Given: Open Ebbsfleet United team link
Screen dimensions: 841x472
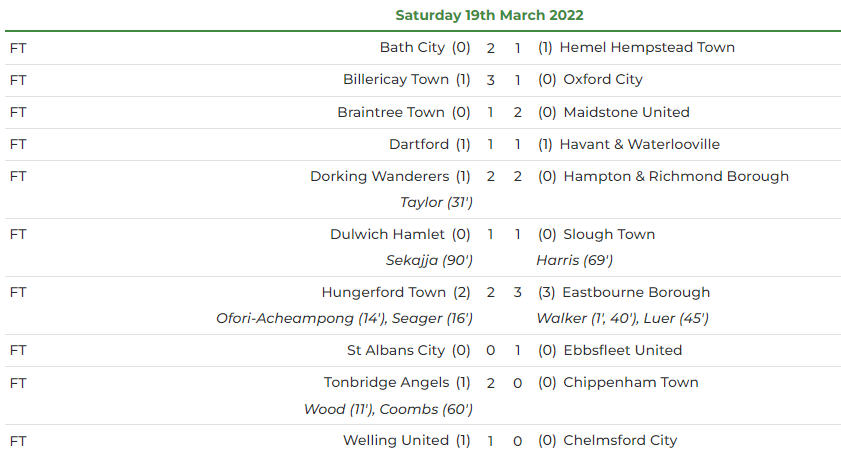Looking at the screenshot, I should pyautogui.click(x=623, y=350).
